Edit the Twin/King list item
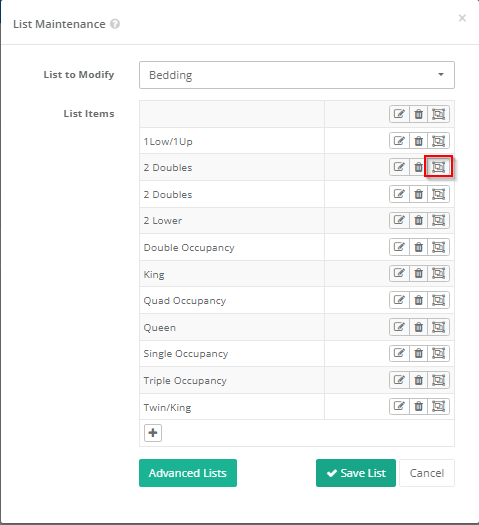479x525 pixels. 399,406
